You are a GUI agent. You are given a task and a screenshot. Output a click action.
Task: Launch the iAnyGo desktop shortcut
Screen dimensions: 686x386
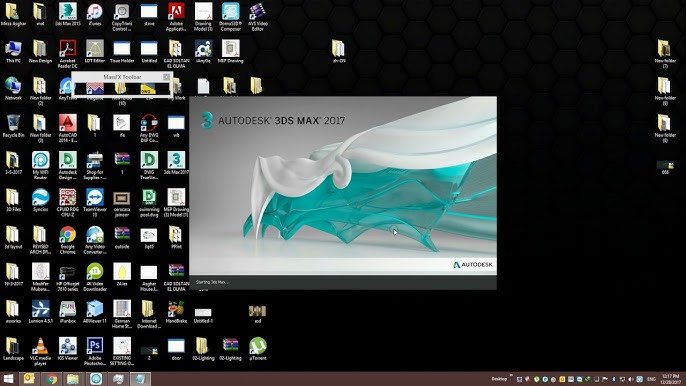tap(203, 52)
